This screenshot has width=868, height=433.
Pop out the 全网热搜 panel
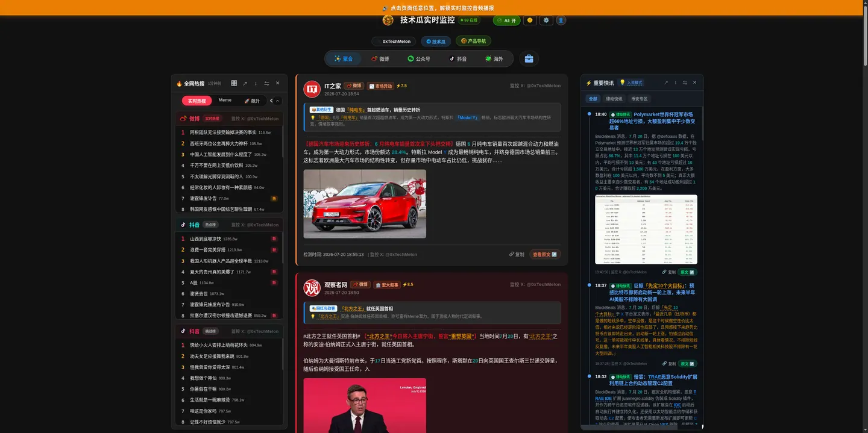coord(245,83)
